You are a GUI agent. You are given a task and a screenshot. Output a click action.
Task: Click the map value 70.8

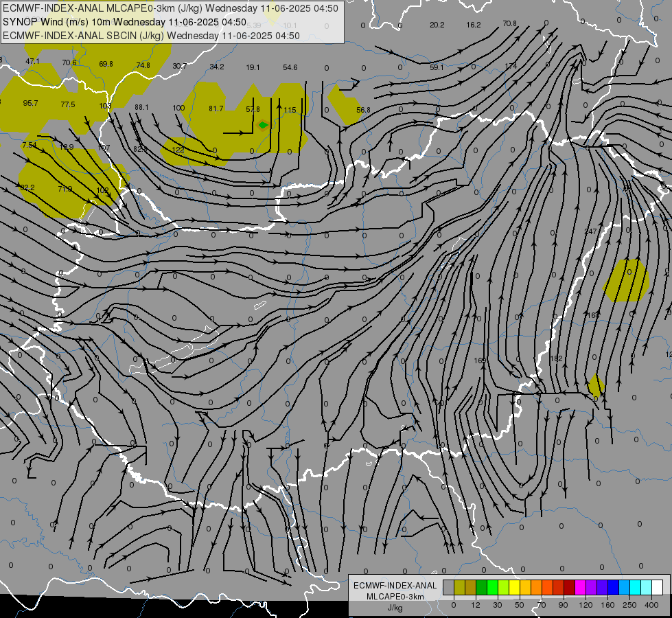(509, 23)
